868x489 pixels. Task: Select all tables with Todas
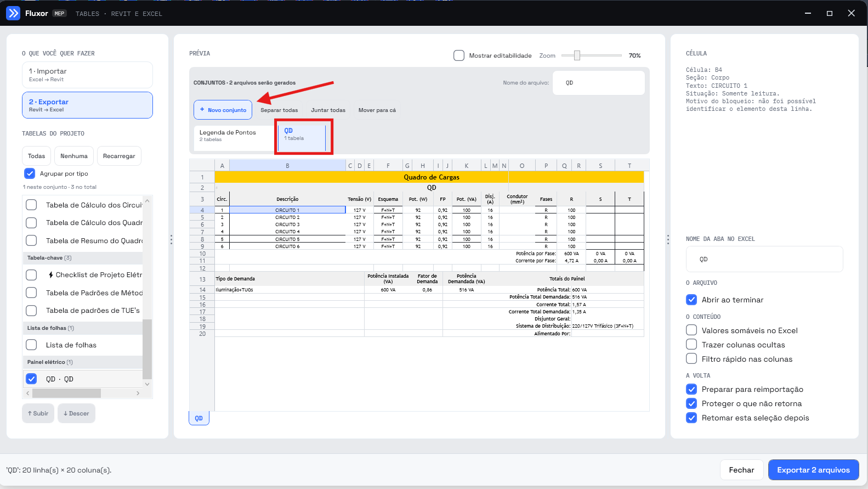pyautogui.click(x=37, y=156)
